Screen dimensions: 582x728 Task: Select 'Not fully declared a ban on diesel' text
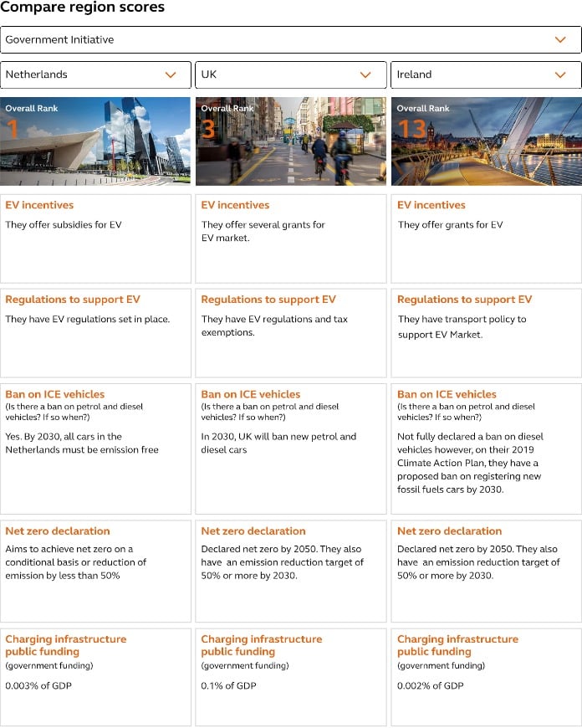tap(470, 437)
